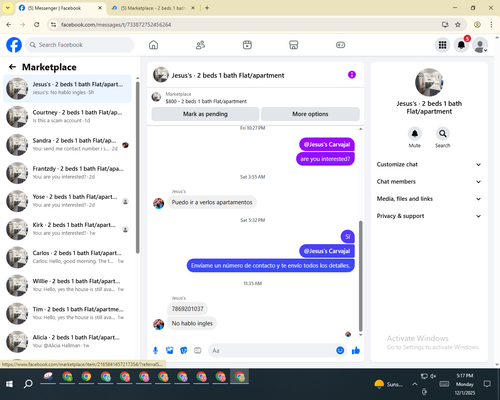
Task: Open the Marketplace storefront icon
Action: pos(294,45)
